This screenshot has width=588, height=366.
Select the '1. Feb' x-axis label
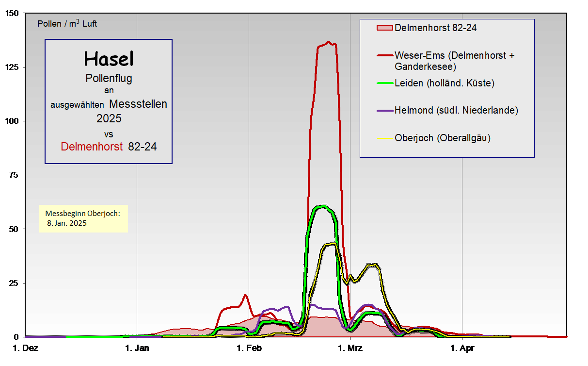pos(249,348)
